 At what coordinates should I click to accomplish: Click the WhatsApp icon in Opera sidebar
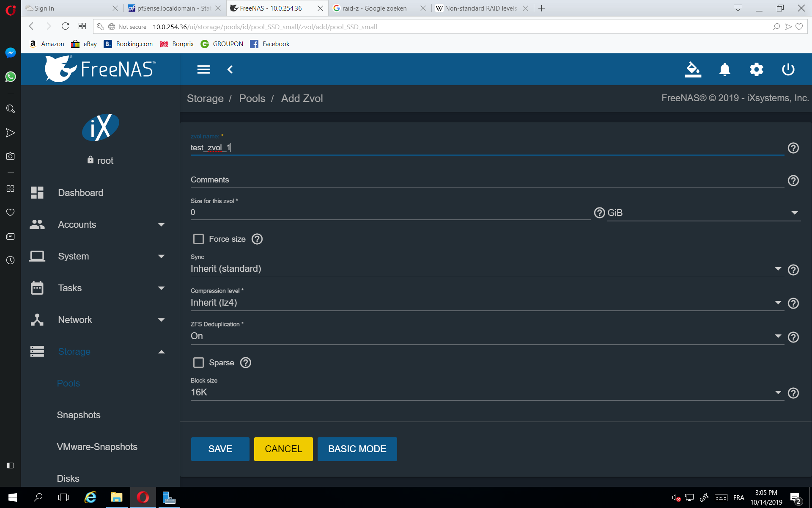tap(11, 77)
